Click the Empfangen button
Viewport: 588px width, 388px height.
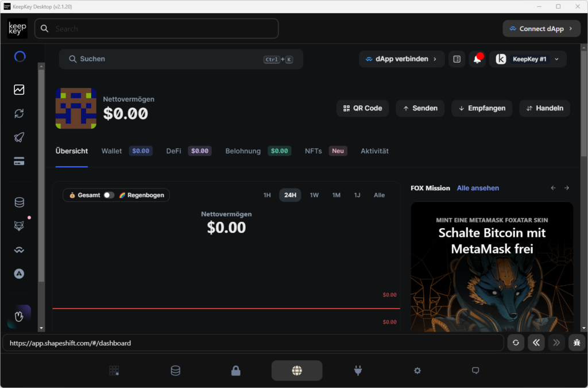click(x=482, y=108)
